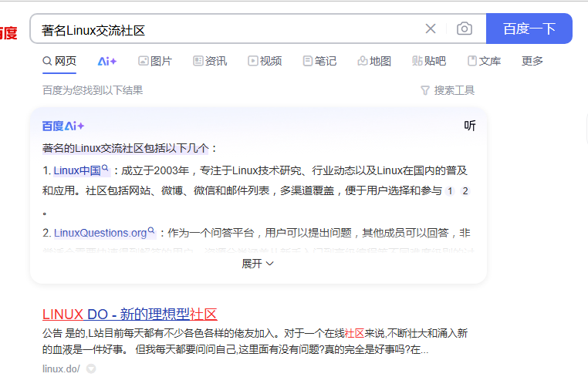Open the 地图 tab
The width and height of the screenshot is (588, 387).
[x=374, y=61]
